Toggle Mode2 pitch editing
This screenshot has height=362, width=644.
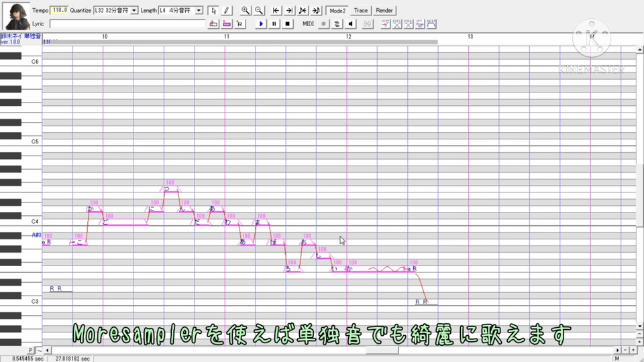click(x=337, y=10)
